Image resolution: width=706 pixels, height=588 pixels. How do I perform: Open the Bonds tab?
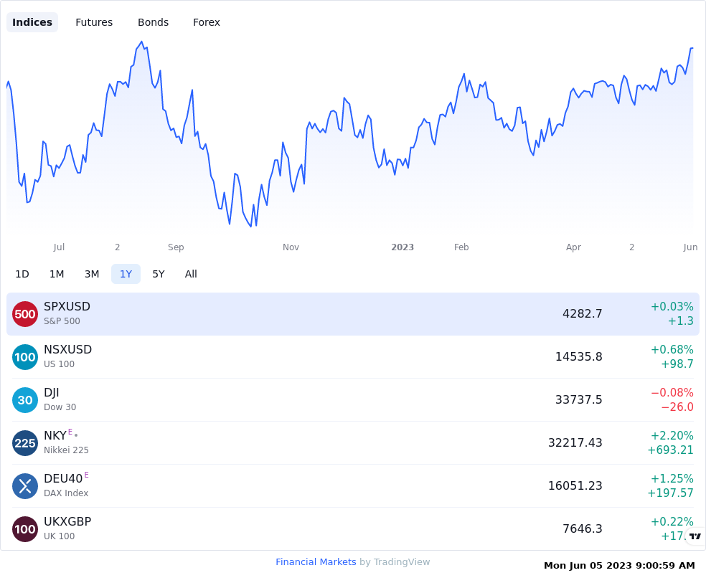click(x=153, y=22)
